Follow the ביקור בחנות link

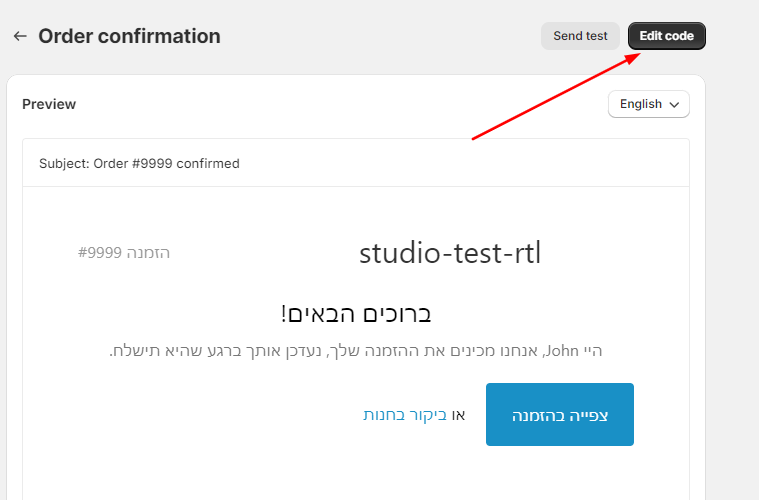405,415
